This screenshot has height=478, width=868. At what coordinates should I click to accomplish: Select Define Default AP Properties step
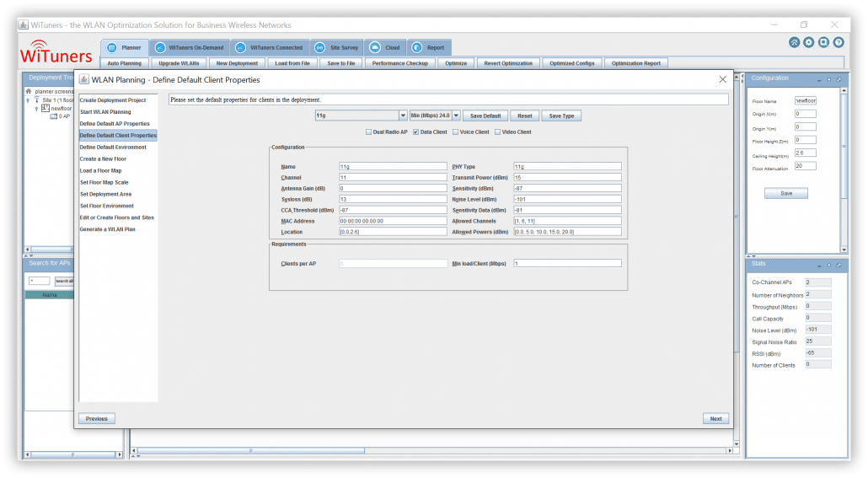pyautogui.click(x=115, y=124)
